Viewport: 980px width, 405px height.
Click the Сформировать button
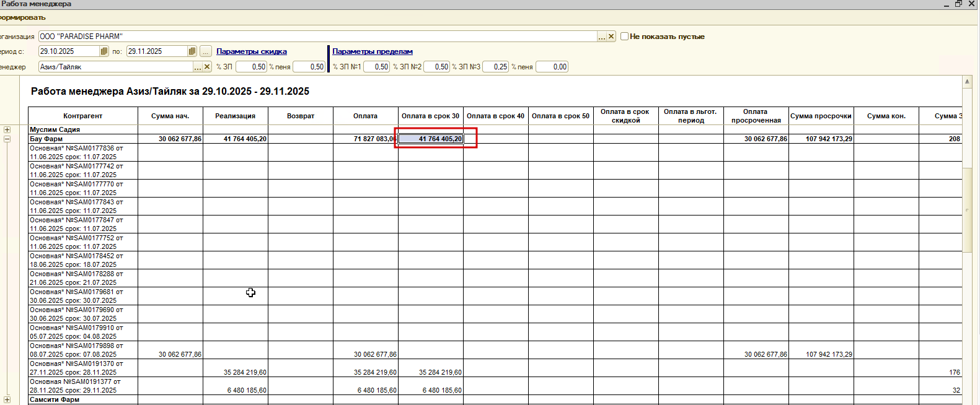tap(22, 17)
